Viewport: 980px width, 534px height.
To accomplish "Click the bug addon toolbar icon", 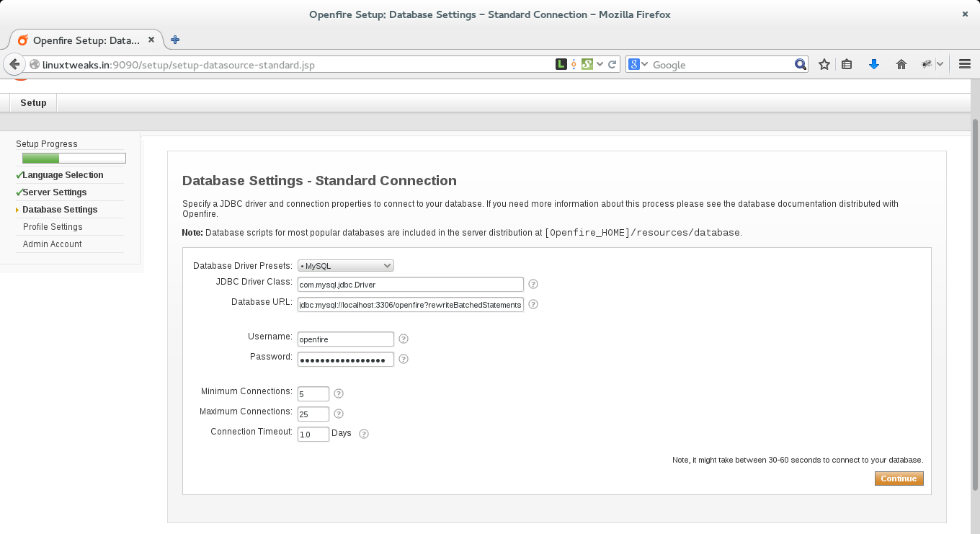I will (x=927, y=64).
